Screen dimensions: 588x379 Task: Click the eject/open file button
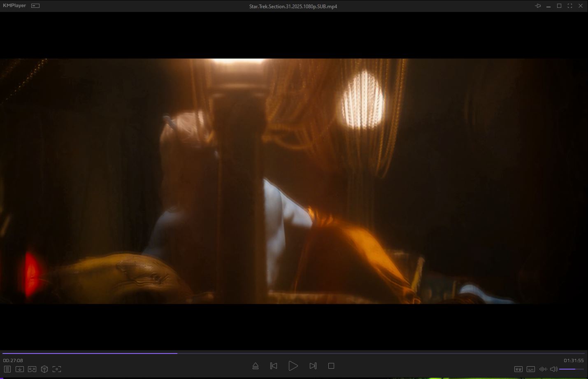pyautogui.click(x=255, y=366)
